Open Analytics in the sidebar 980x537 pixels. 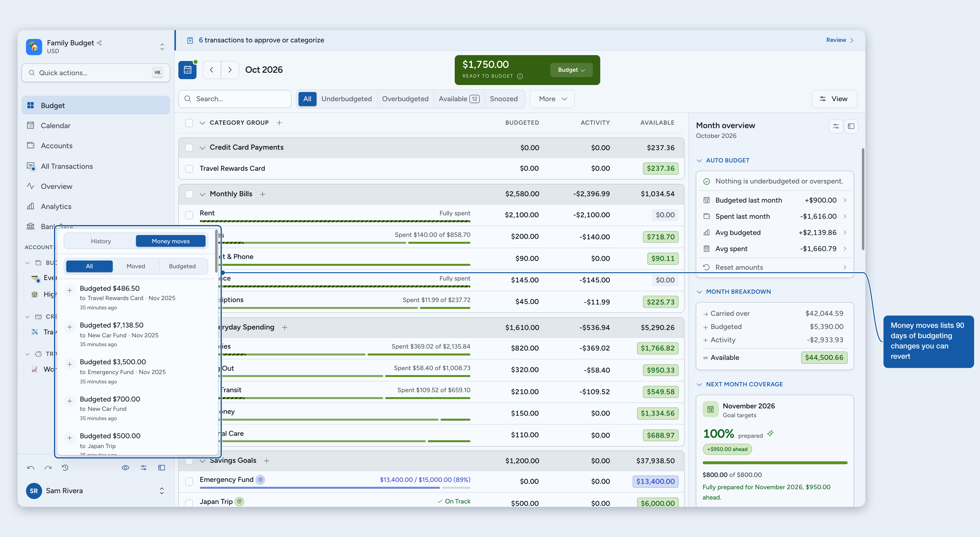[96, 207]
